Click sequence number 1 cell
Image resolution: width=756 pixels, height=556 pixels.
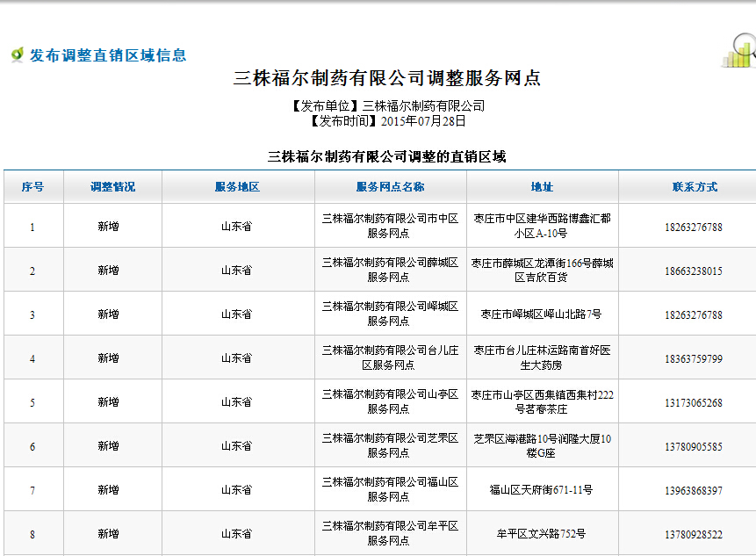point(32,227)
